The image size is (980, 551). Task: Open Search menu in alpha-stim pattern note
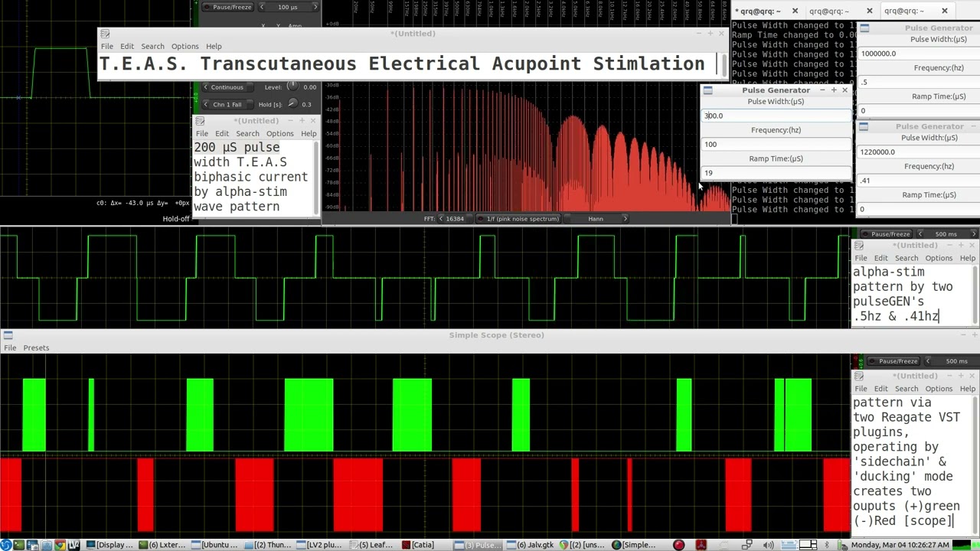(x=906, y=259)
